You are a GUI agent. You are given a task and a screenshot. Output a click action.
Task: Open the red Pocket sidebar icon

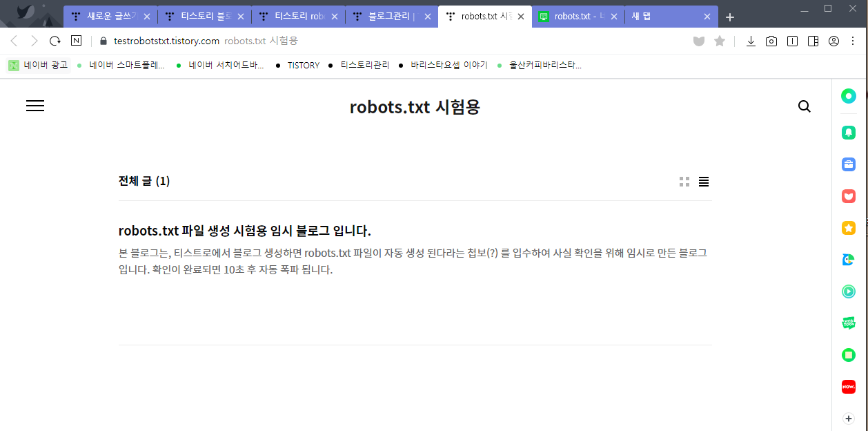click(849, 196)
